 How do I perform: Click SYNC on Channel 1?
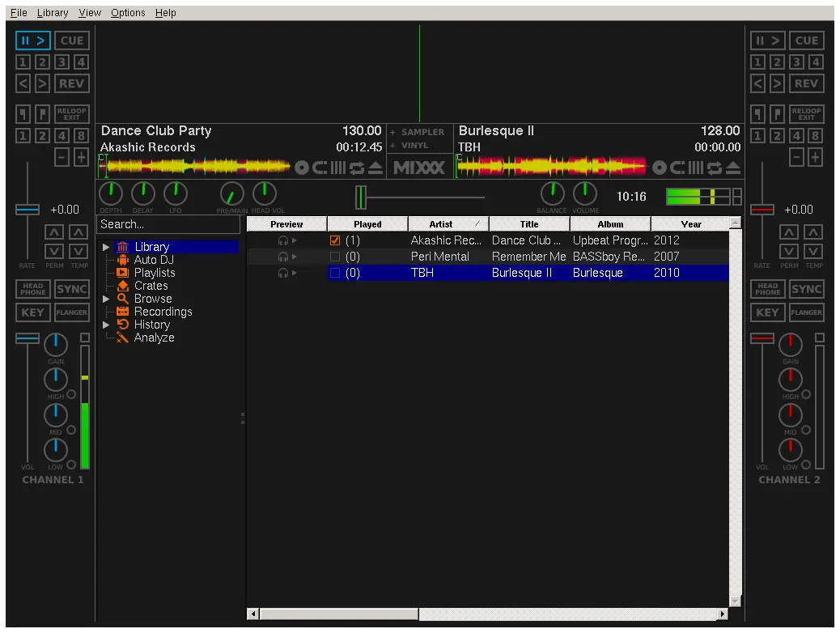pyautogui.click(x=72, y=289)
